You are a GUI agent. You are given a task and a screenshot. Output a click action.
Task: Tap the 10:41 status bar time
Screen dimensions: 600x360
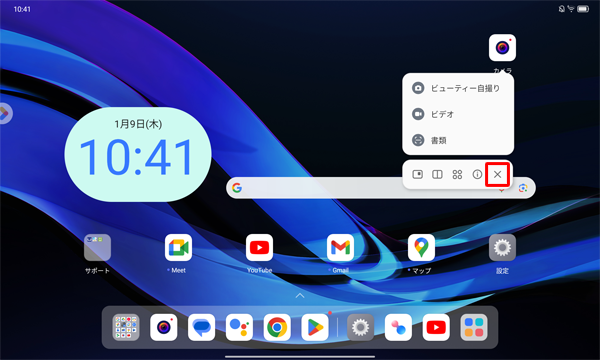pyautogui.click(x=22, y=9)
